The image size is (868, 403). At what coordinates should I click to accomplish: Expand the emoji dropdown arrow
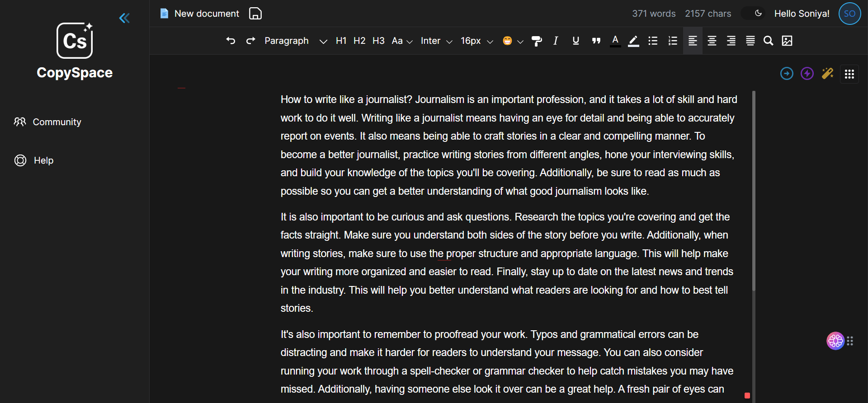520,42
